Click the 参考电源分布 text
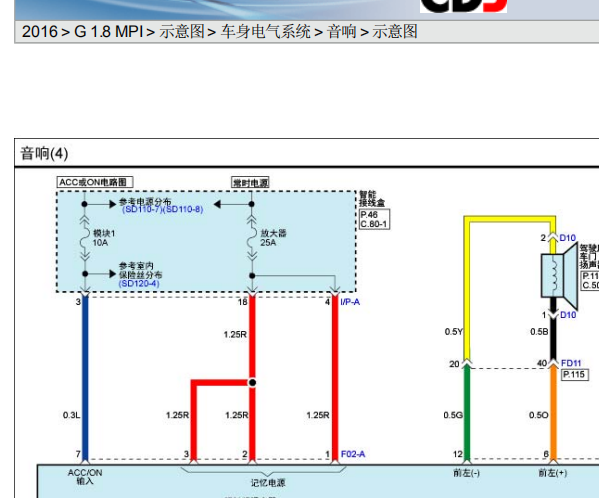599x498 pixels. tap(145, 201)
